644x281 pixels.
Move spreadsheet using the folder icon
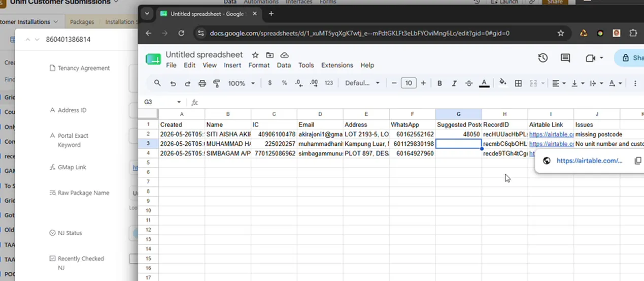pyautogui.click(x=270, y=55)
